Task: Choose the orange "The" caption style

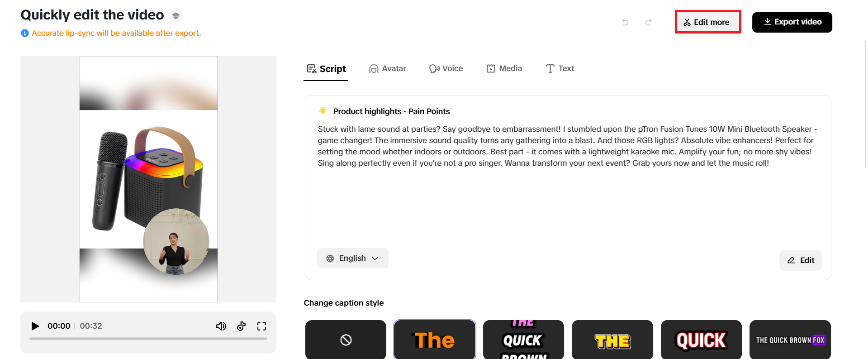Action: coord(434,340)
